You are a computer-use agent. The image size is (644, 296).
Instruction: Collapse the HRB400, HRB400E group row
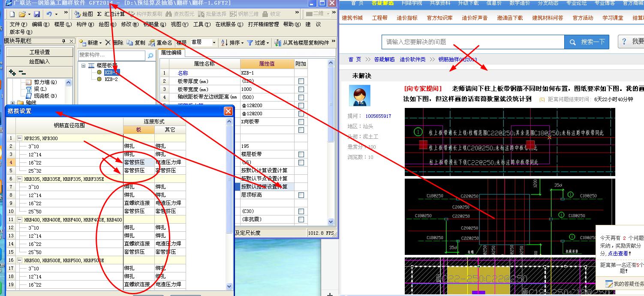19,220
